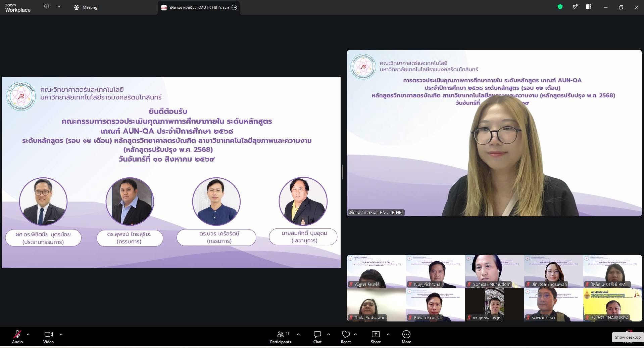644x348 pixels.
Task: Unmute the microphone with the Audio button
Action: tap(17, 337)
